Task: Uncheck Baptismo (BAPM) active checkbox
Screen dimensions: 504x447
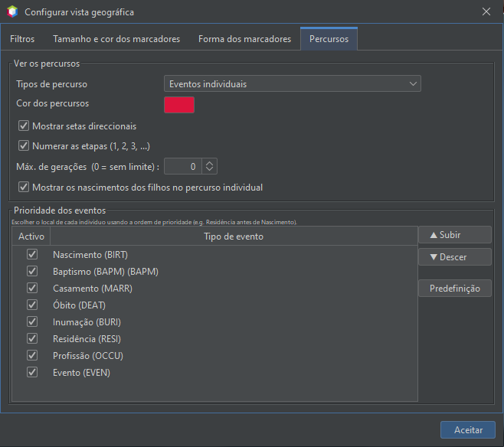Action: tap(32, 271)
